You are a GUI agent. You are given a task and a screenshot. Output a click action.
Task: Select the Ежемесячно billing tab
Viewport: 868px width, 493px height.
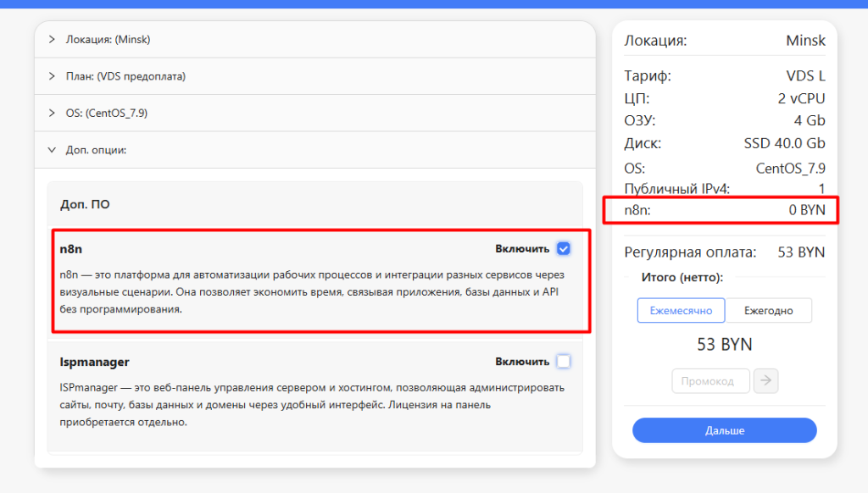681,311
